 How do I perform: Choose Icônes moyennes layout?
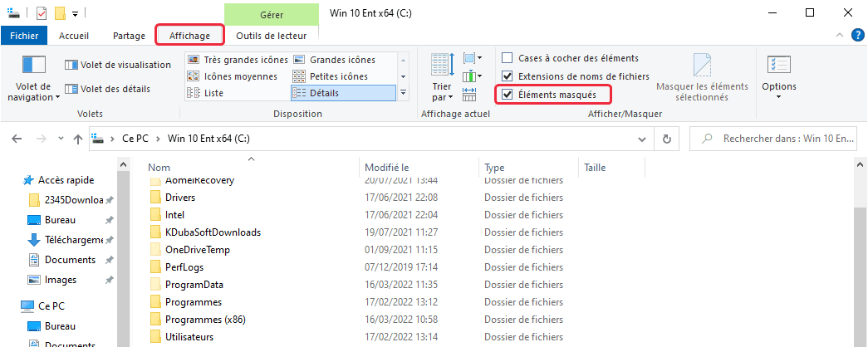tap(232, 76)
